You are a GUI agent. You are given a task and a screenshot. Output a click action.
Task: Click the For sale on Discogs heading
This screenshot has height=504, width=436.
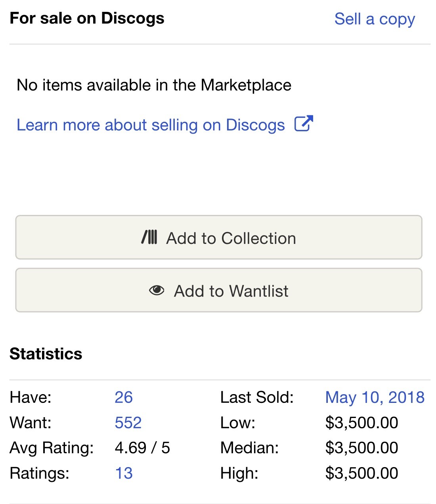pos(87,19)
